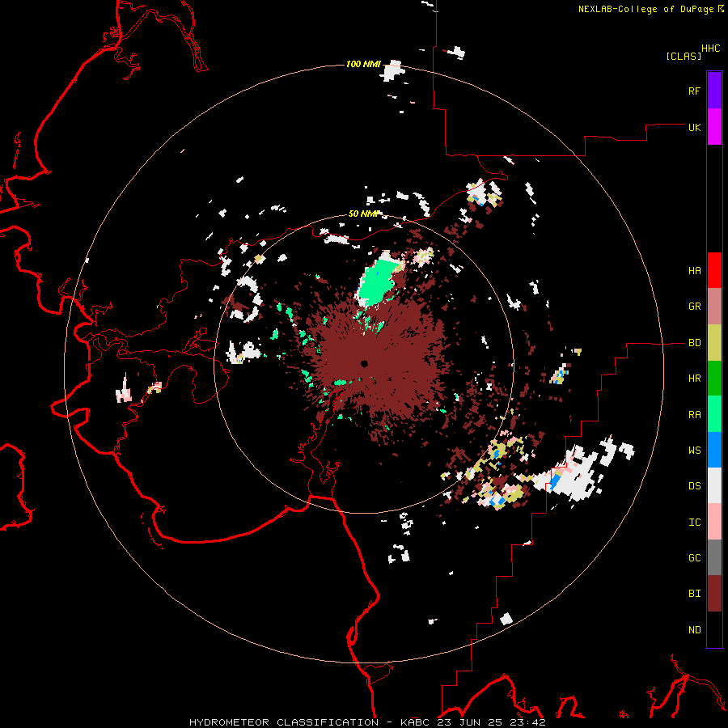
Task: Click the GC legend label
Action: tap(694, 557)
